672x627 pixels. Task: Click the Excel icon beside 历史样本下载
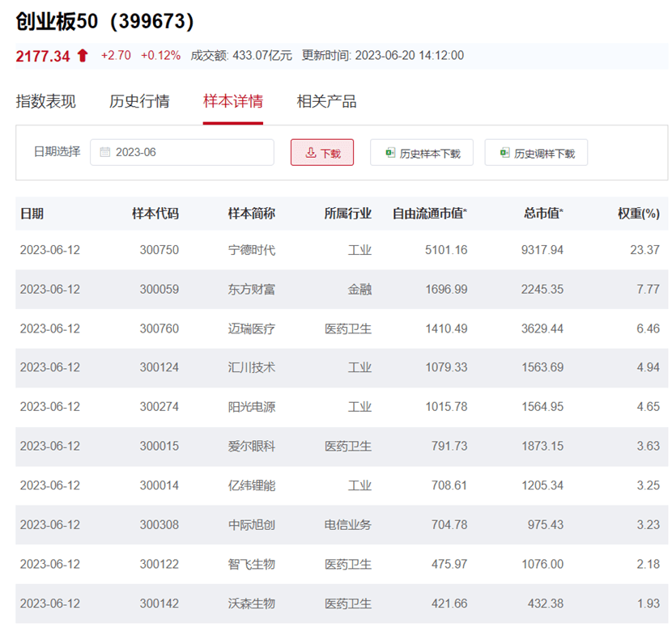click(390, 152)
